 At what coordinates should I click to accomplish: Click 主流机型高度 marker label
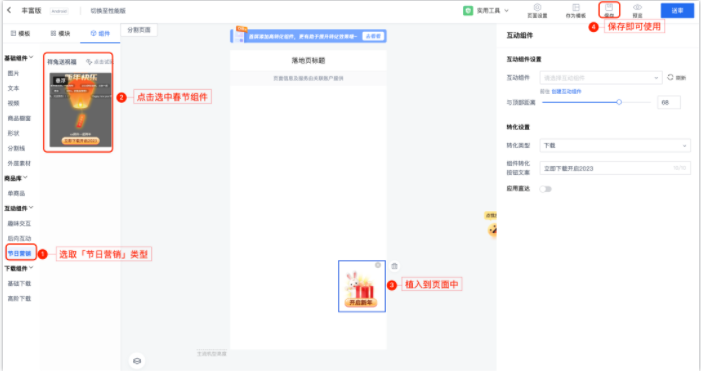[x=212, y=354]
